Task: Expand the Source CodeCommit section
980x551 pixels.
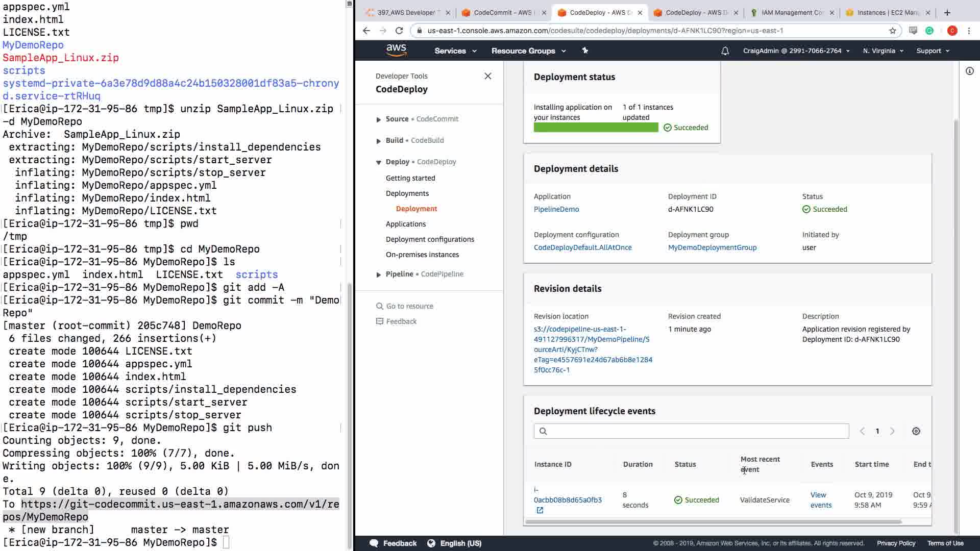Action: (378, 119)
